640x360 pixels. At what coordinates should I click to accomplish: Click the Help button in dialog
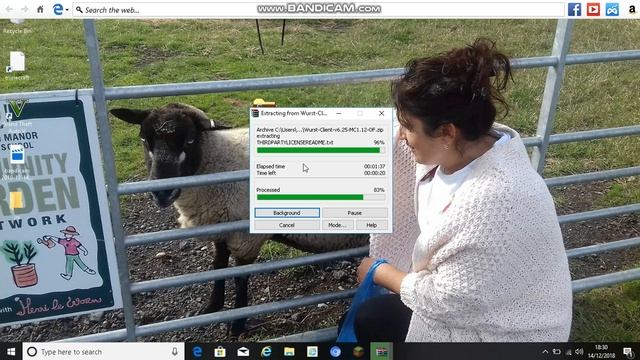click(371, 225)
